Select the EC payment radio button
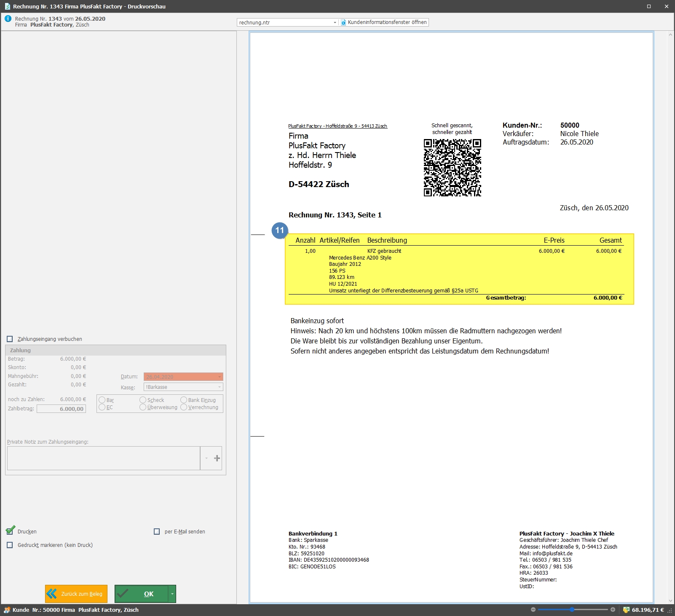This screenshot has width=675, height=616. [102, 407]
